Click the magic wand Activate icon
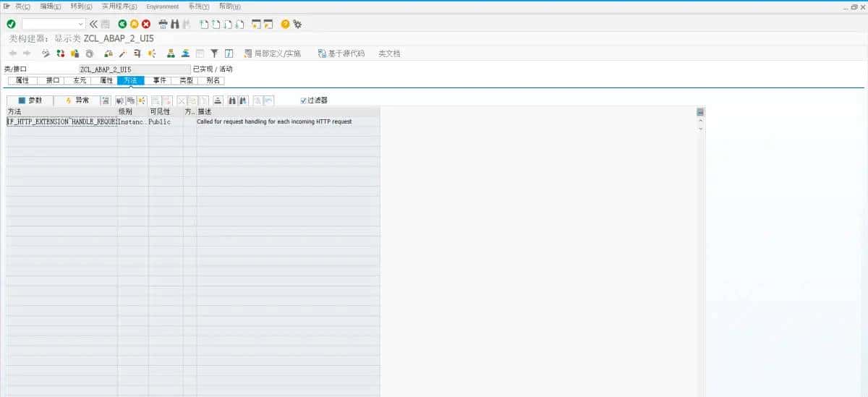Screen dimensions: 868x397 [x=122, y=54]
